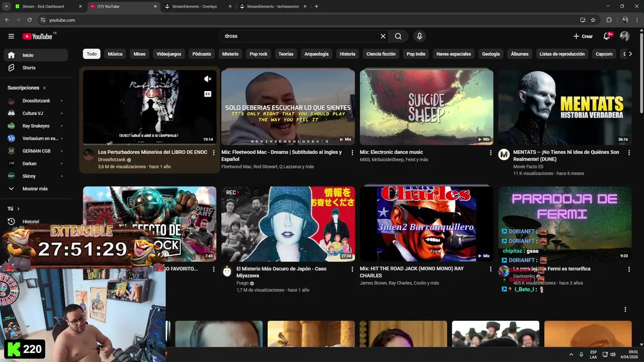Screen dimensions: 644x362
Task: Open YouTube notifications bell
Action: (x=607, y=36)
